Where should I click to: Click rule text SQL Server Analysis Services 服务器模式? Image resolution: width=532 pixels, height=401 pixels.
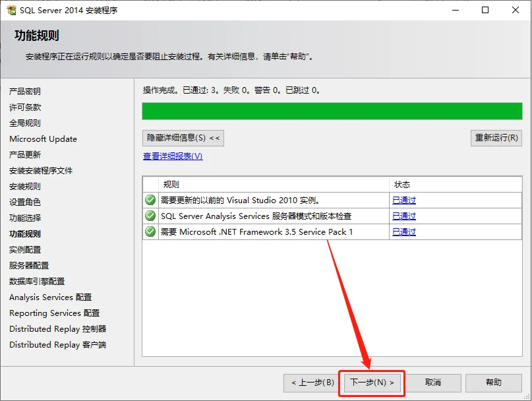(256, 216)
